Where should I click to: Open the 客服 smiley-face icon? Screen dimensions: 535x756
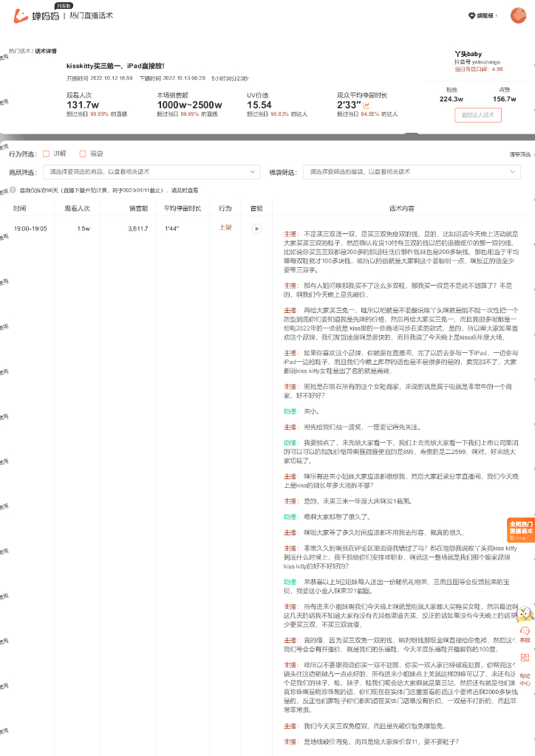tap(525, 630)
